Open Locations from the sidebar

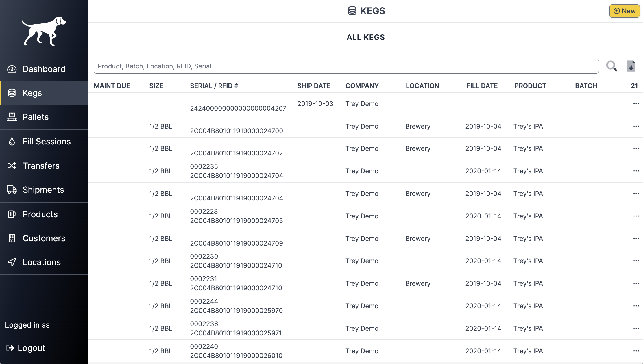coord(42,262)
